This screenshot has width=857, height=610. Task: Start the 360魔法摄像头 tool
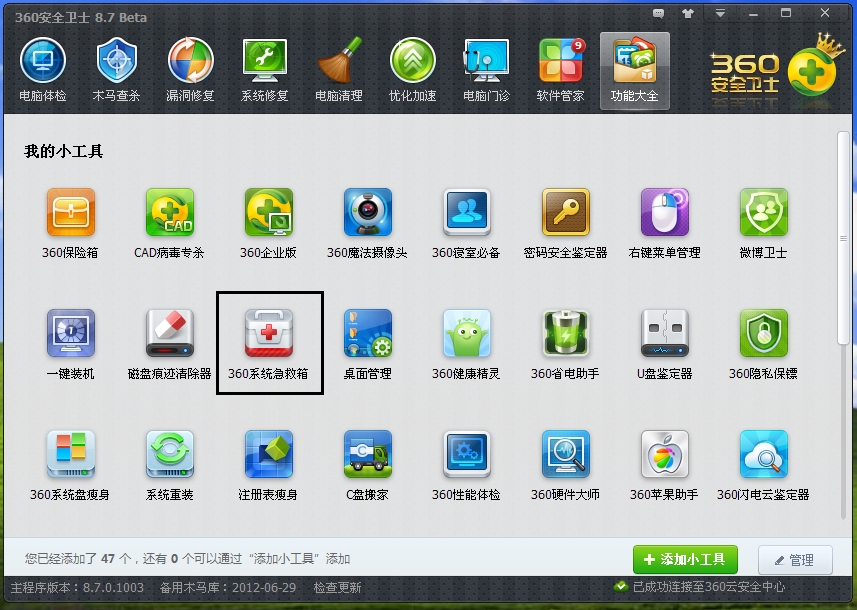[368, 213]
